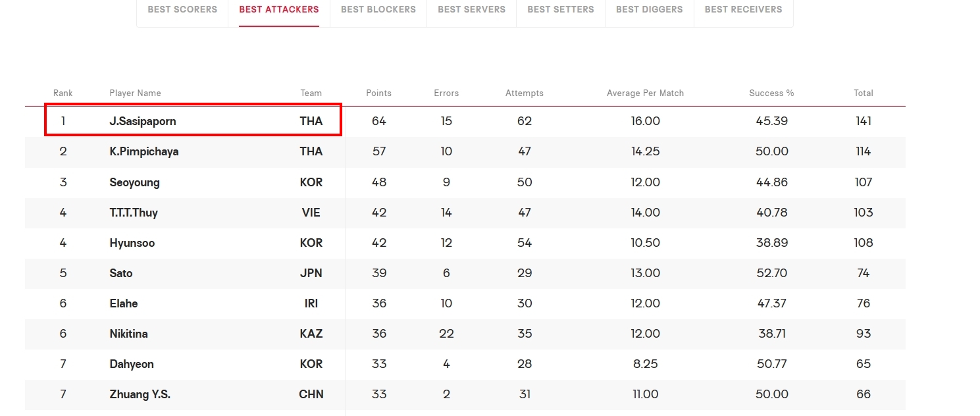
Task: Click player name T.T.T.Thuy
Action: pos(134,213)
